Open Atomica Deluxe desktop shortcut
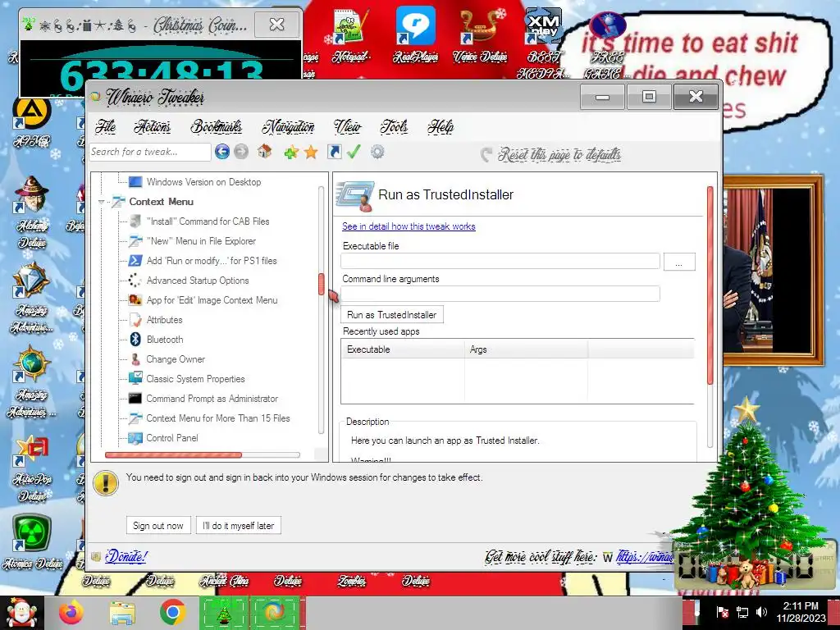 pos(32,541)
